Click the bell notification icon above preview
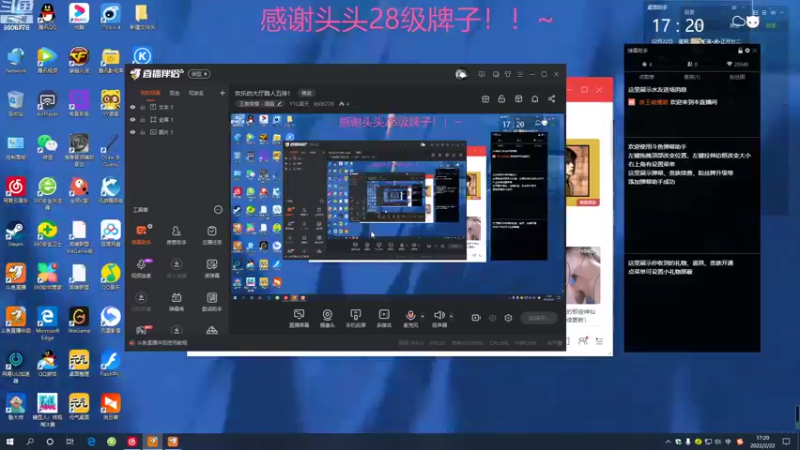The height and width of the screenshot is (450, 800). [535, 99]
